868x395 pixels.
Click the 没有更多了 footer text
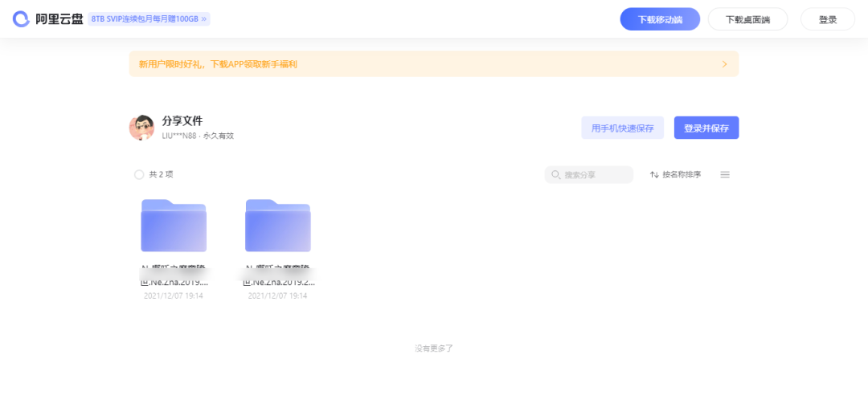pyautogui.click(x=434, y=348)
